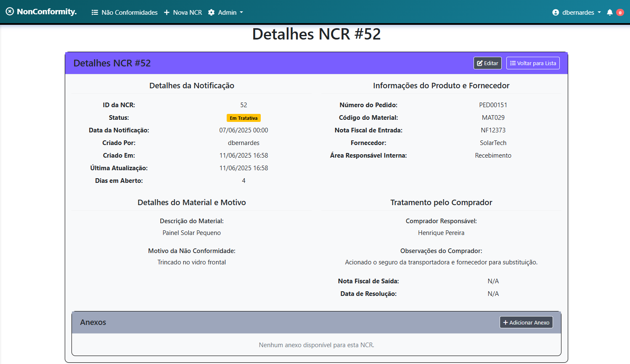Click the dropdown caret next to dbernardes
Screen dimensions: 630x364
pyautogui.click(x=599, y=13)
